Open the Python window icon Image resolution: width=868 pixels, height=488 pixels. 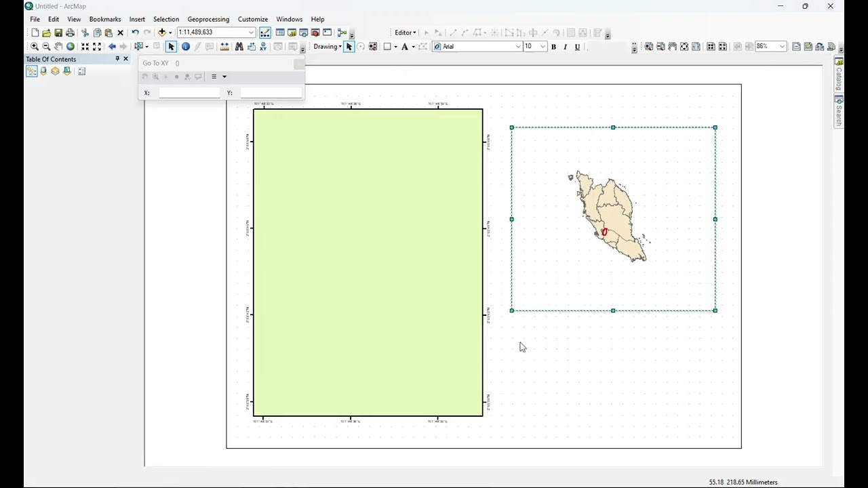click(328, 33)
